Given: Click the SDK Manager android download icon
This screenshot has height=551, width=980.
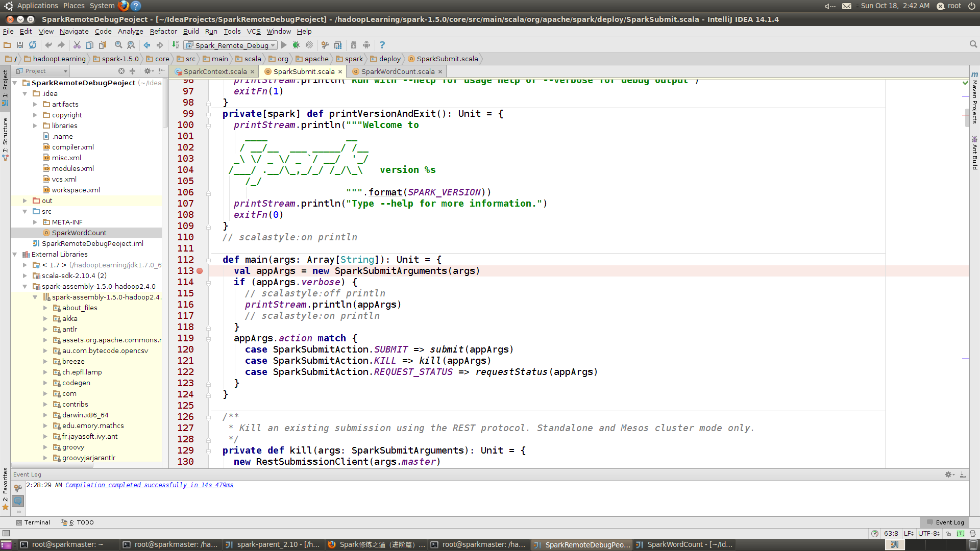Looking at the screenshot, I should (x=354, y=45).
